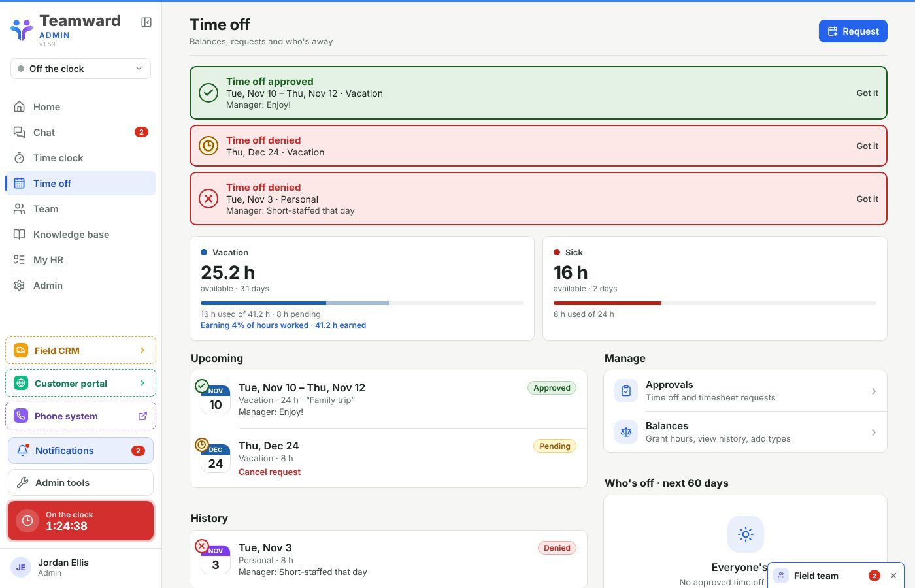Open Chat in the sidebar
Screen dimensions: 915x588
(x=80, y=133)
